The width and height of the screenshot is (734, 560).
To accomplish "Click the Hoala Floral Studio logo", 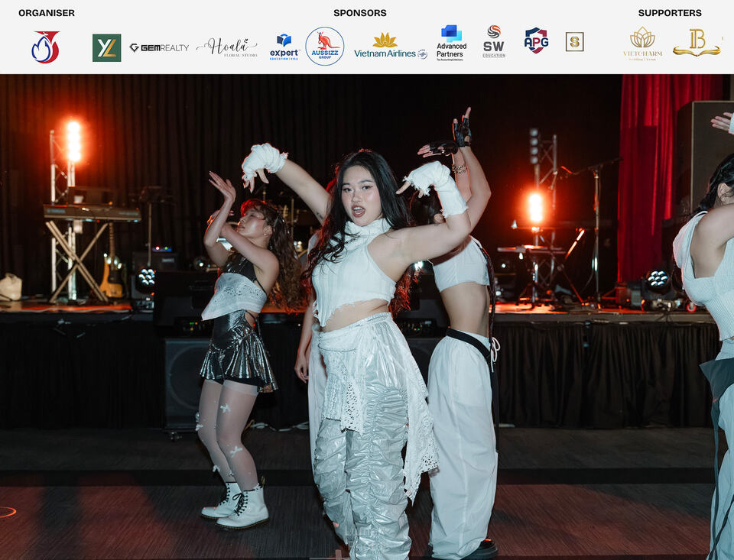I will coord(227,47).
